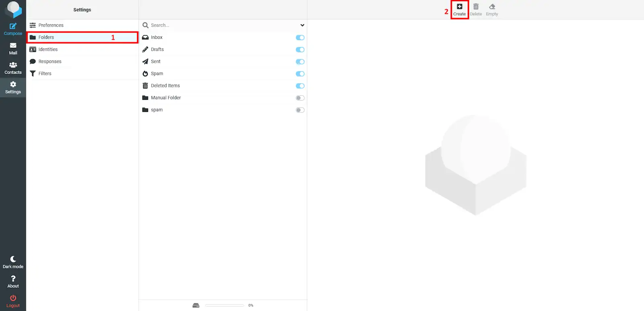
Task: Click the disk quota usage bar
Action: click(x=224, y=305)
